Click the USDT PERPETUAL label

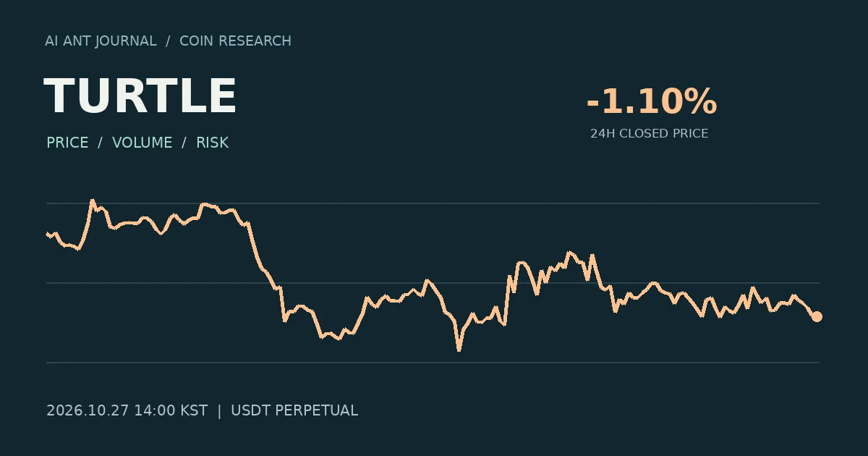click(x=294, y=410)
